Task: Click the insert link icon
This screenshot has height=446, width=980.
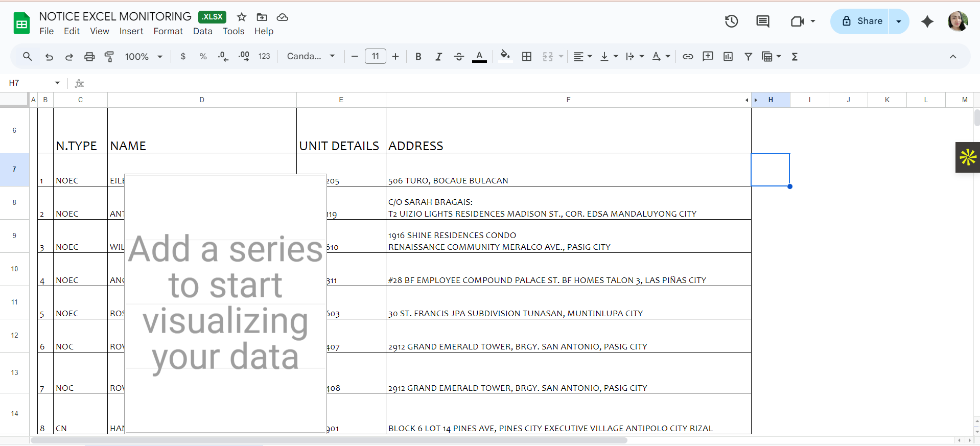Action: coord(688,57)
